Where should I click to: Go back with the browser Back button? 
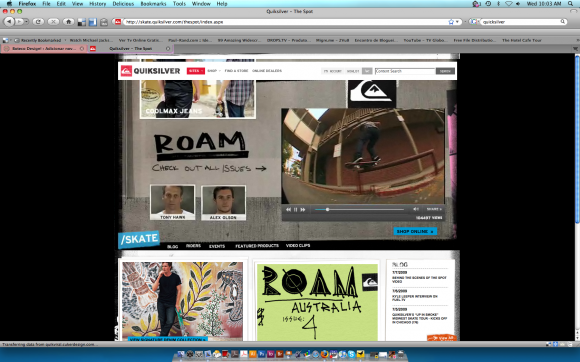tap(9, 22)
